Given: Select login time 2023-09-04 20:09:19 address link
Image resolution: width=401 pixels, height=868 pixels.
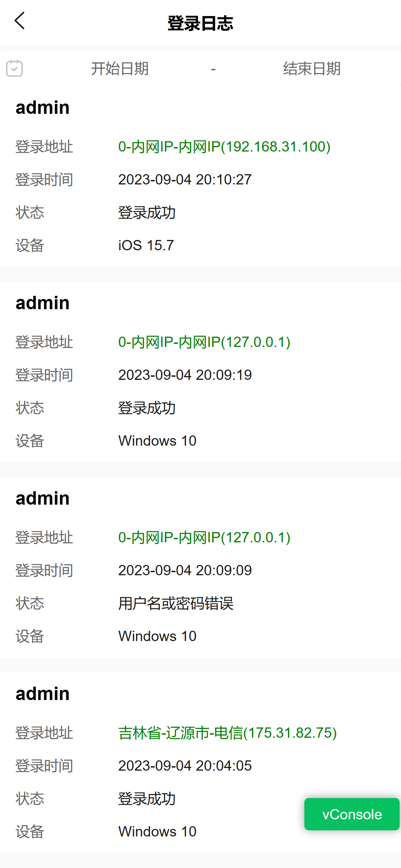Looking at the screenshot, I should point(204,342).
